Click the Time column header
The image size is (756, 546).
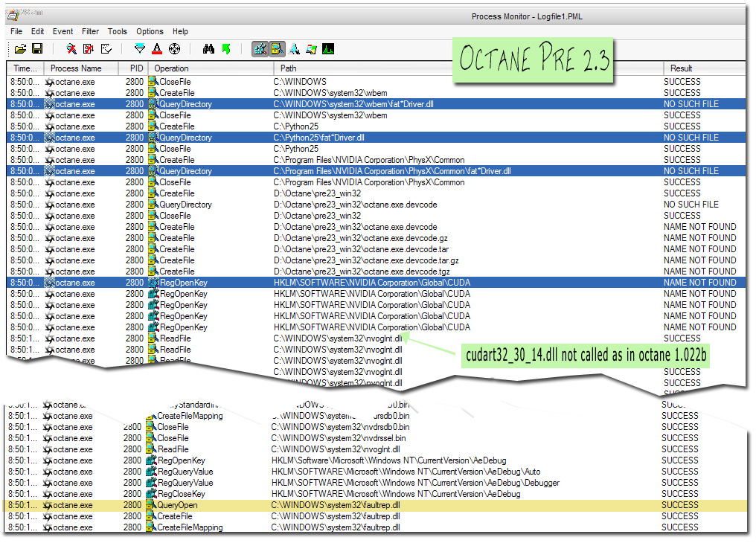[x=25, y=68]
